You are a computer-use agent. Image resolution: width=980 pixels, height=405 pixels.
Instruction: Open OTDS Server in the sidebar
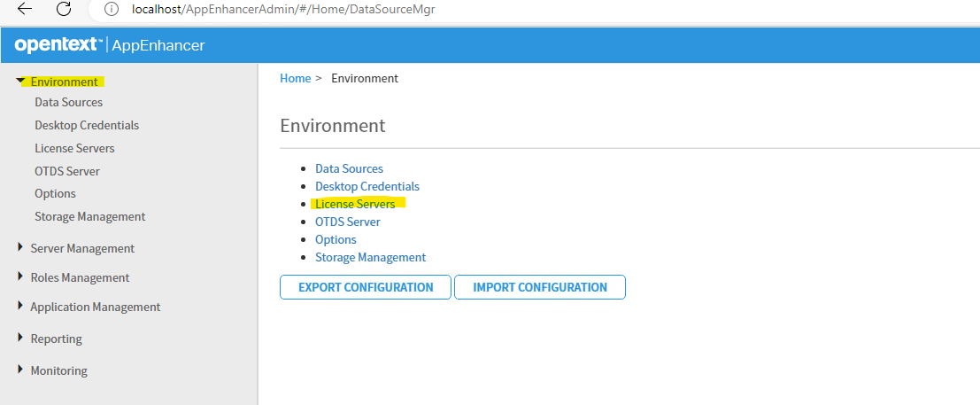coord(67,171)
